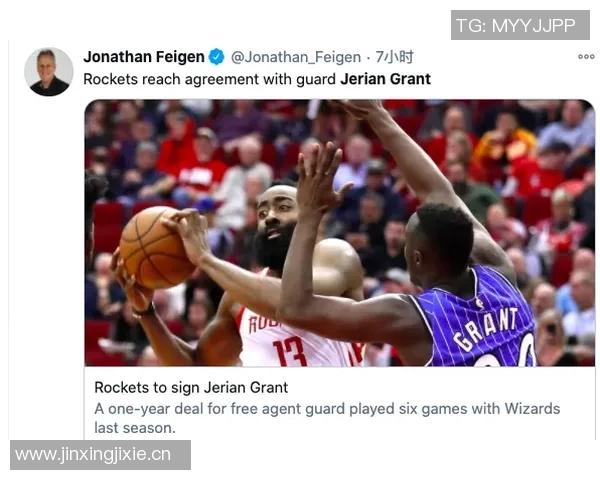Screen dimensions: 600x480
Task: Click the 7小时 tweet timestamp
Action: click(395, 57)
